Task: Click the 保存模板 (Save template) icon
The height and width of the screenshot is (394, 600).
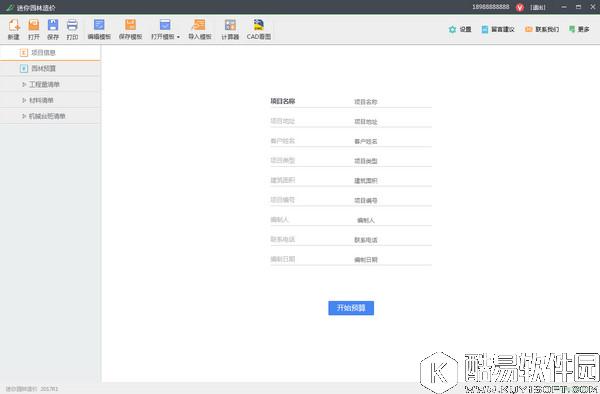Action: tap(130, 25)
